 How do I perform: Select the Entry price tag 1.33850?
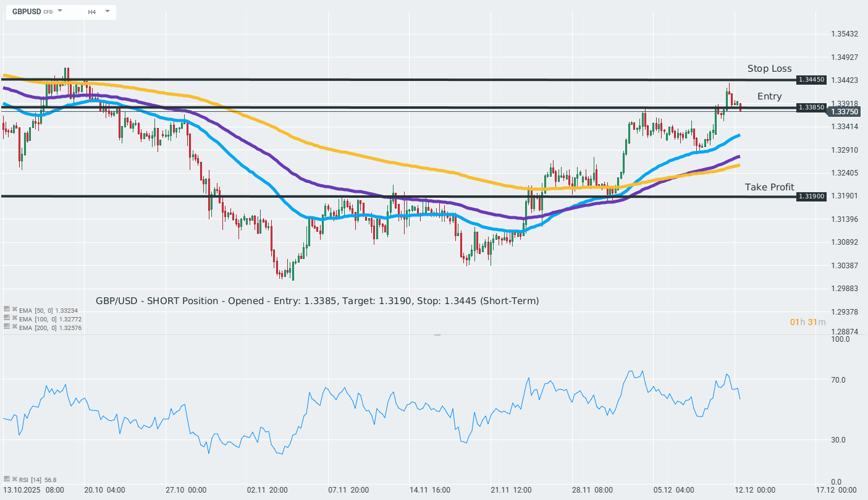tap(811, 107)
